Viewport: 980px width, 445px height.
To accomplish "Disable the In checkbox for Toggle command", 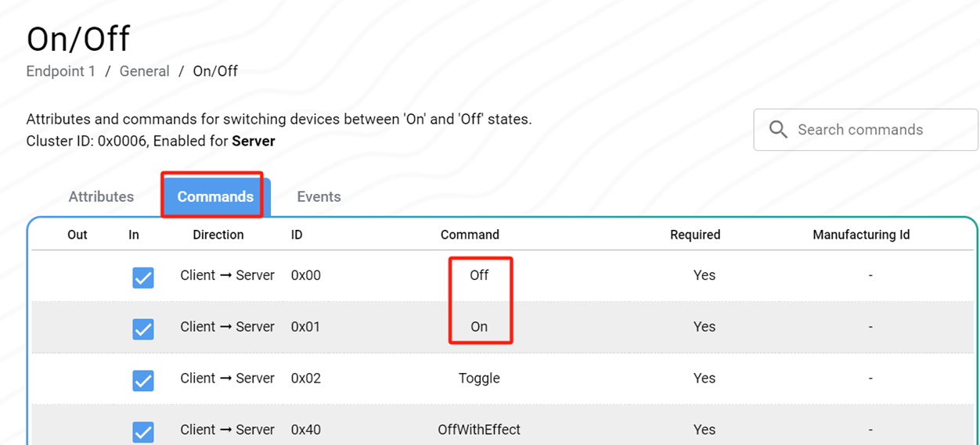I will [x=143, y=380].
